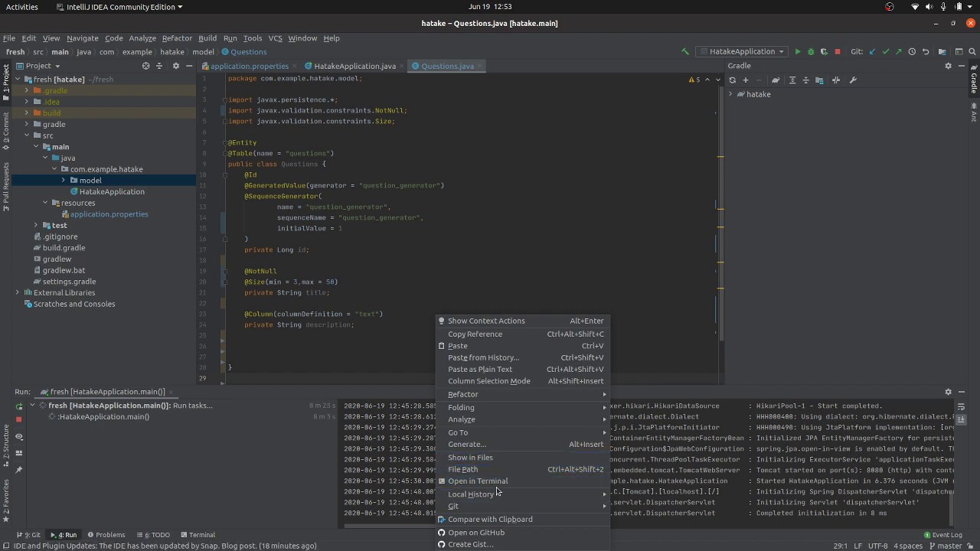
Task: Run HatakeApplication with the green play icon
Action: (x=798, y=51)
